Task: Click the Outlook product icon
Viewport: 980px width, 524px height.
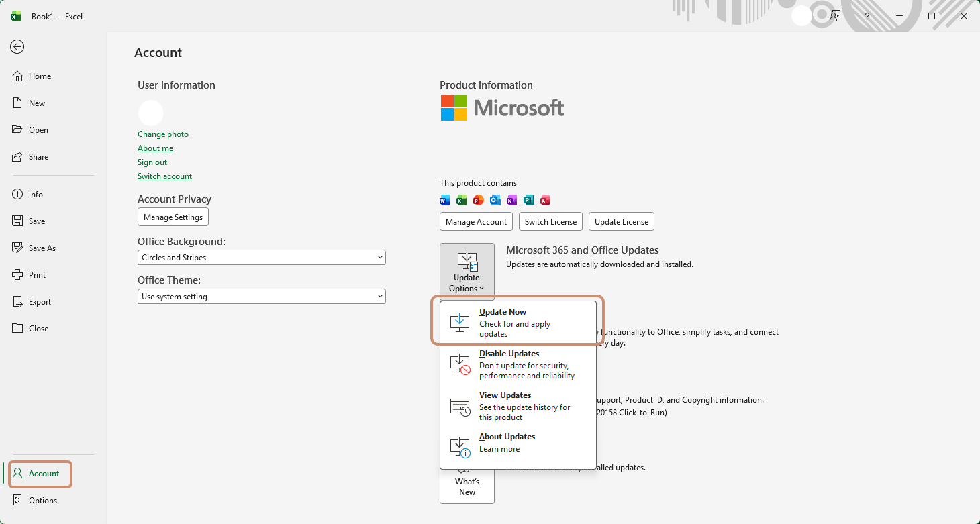Action: [x=495, y=200]
